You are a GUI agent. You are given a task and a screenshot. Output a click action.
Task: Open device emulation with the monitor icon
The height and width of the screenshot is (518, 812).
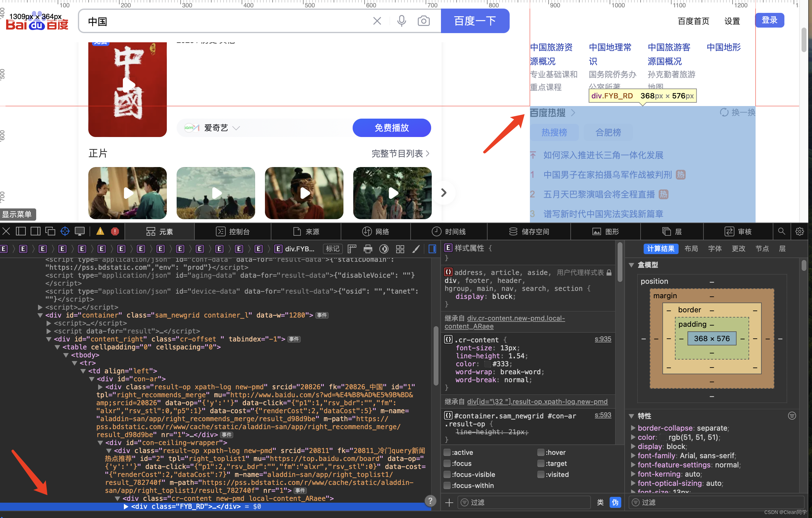point(80,231)
